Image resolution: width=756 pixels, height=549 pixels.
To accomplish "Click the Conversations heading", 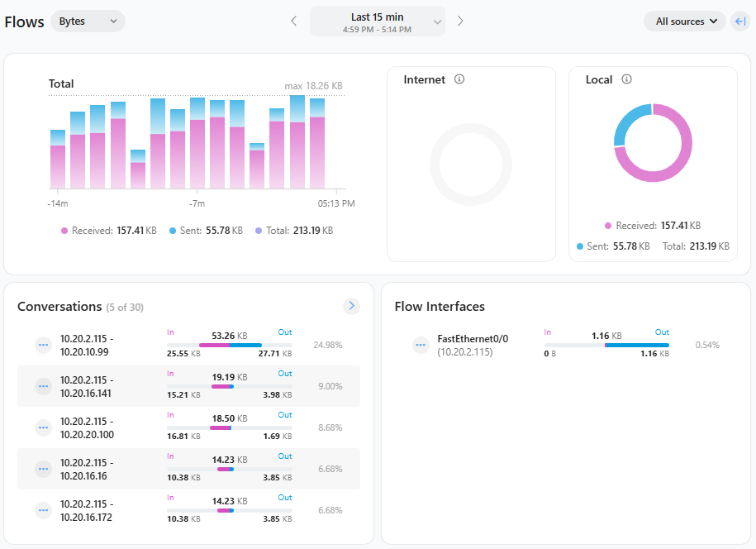I will click(59, 307).
